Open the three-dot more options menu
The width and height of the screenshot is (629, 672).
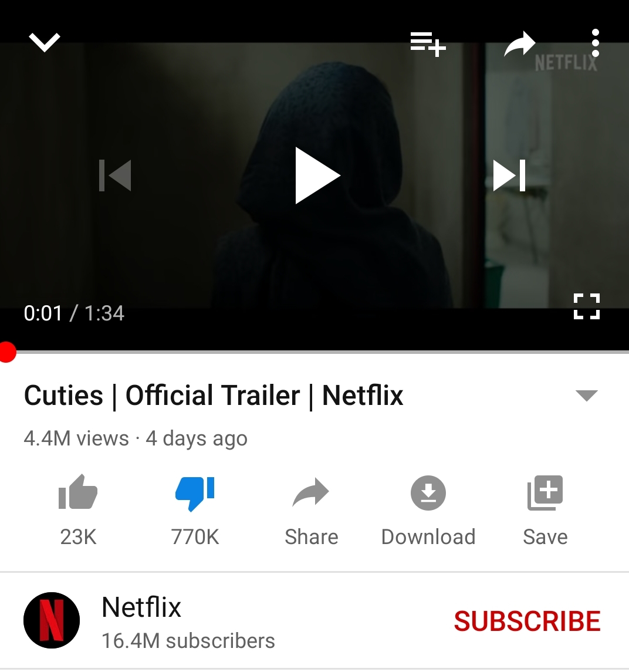(595, 43)
